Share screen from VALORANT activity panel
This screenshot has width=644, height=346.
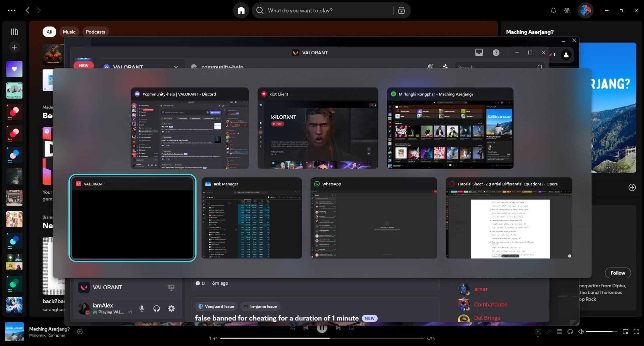(171, 287)
